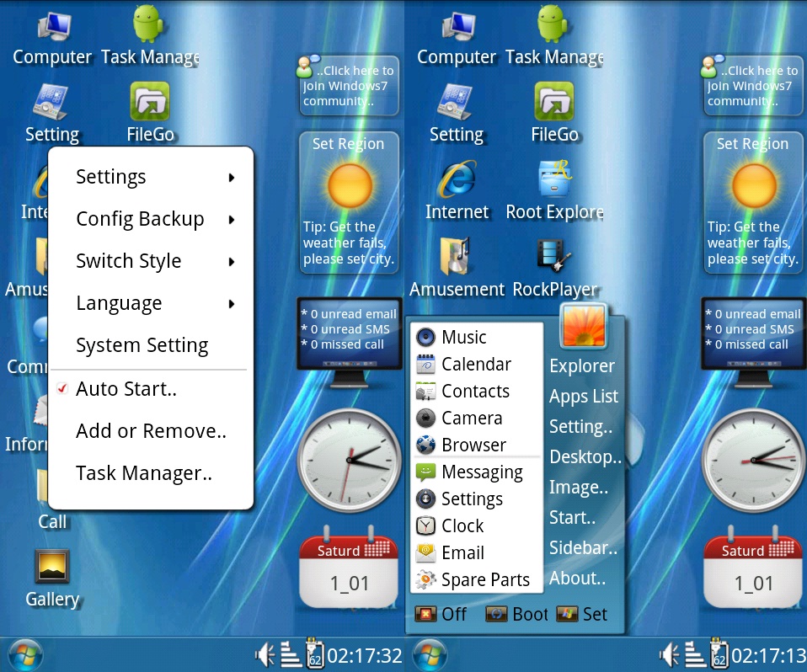
Task: Launch the RockPlayer desktop icon
Action: point(553,256)
